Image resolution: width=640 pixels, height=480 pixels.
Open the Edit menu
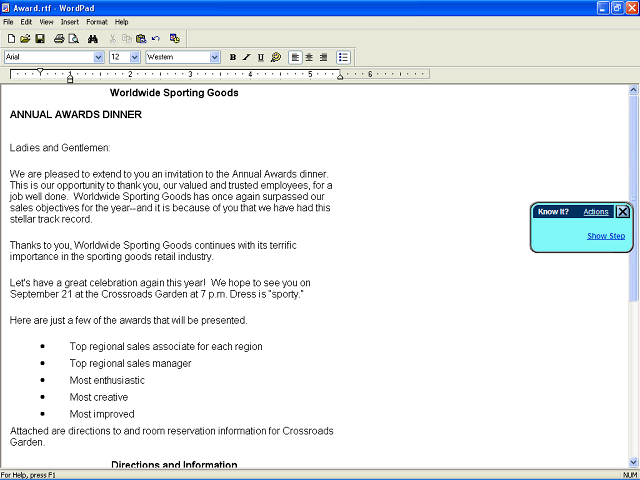point(26,22)
